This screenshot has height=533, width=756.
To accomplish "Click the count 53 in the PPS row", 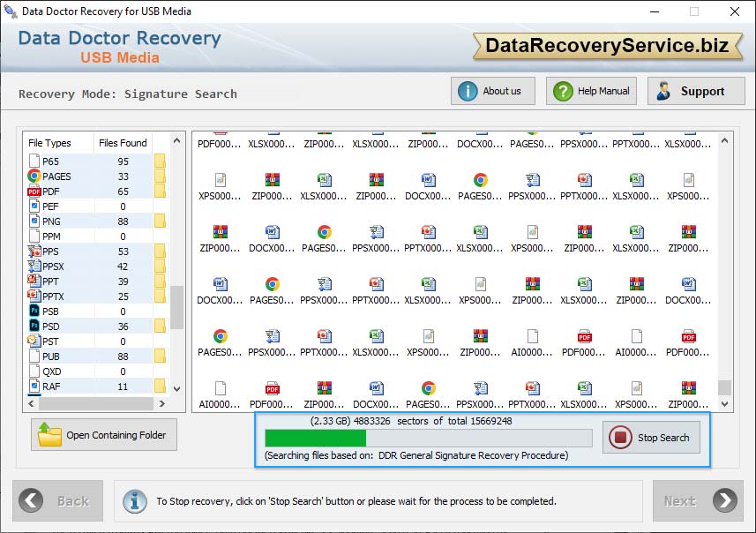I will pos(123,251).
